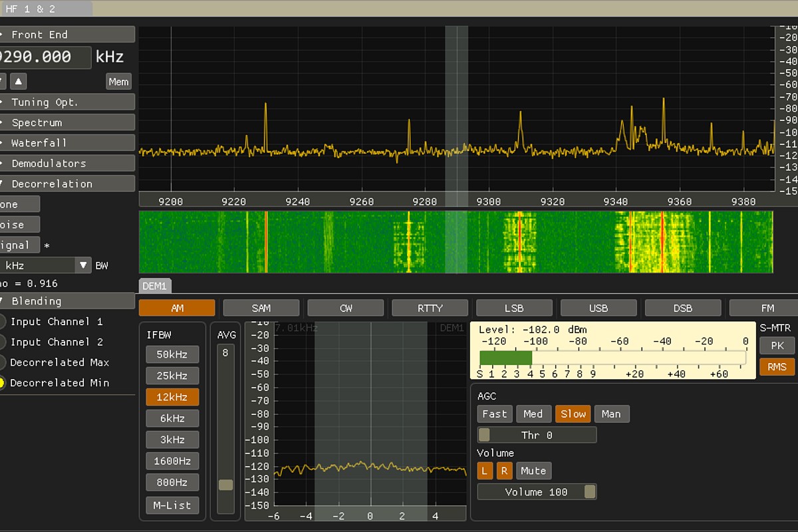Viewport: 798px width, 532px height.
Task: Click the frequency up arrow button
Action: [19, 81]
